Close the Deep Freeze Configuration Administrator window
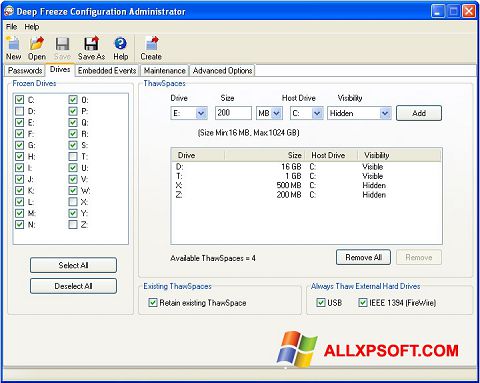The height and width of the screenshot is (383, 480). coord(469,12)
